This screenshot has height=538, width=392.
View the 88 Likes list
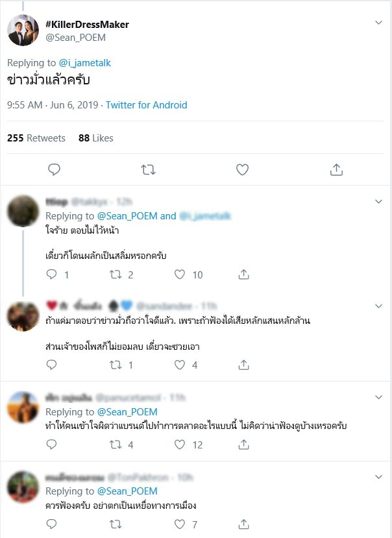(95, 138)
